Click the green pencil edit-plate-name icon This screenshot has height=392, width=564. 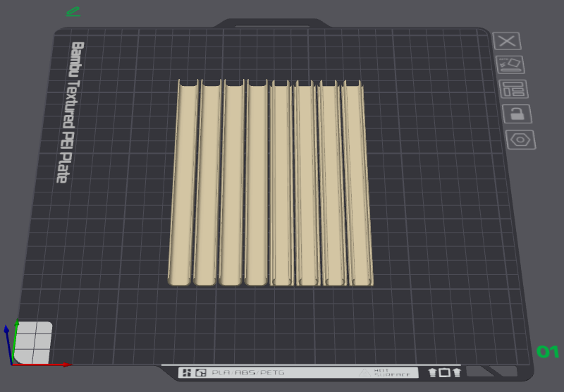coord(73,11)
